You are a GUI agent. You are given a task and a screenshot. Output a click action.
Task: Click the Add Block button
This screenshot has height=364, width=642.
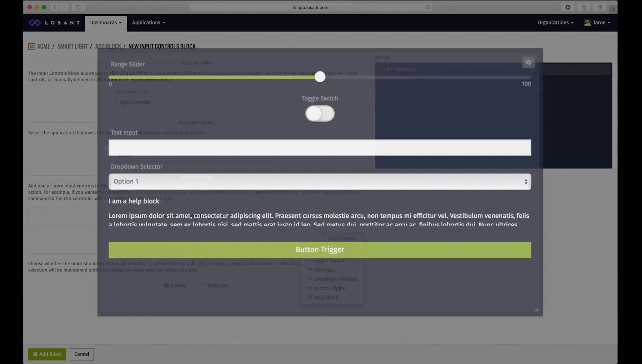pyautogui.click(x=47, y=354)
